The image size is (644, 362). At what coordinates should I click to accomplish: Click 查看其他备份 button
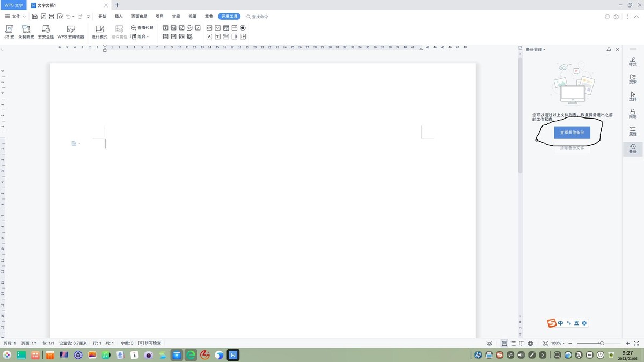tap(572, 132)
